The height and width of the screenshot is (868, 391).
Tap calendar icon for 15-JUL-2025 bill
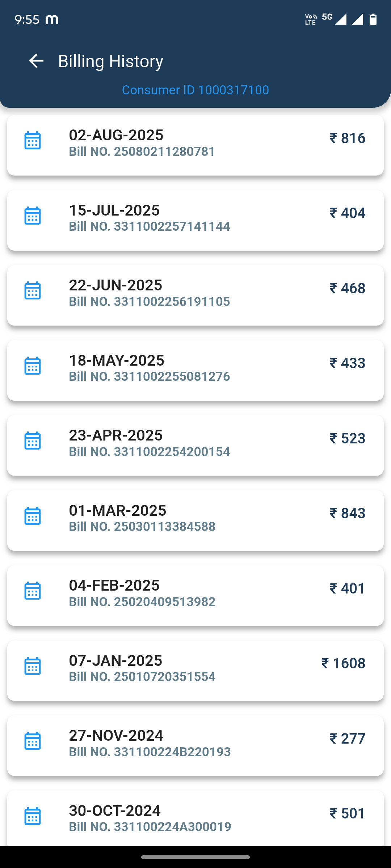[33, 216]
